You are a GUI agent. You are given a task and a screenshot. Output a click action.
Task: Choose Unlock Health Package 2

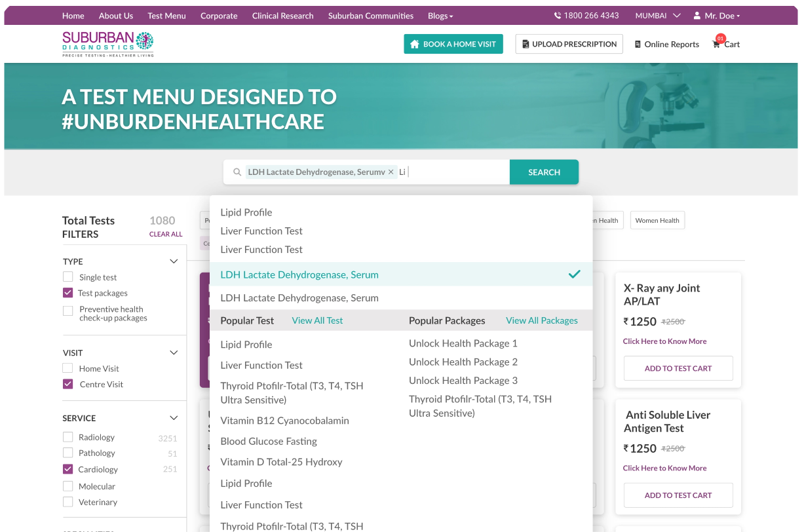[463, 362]
